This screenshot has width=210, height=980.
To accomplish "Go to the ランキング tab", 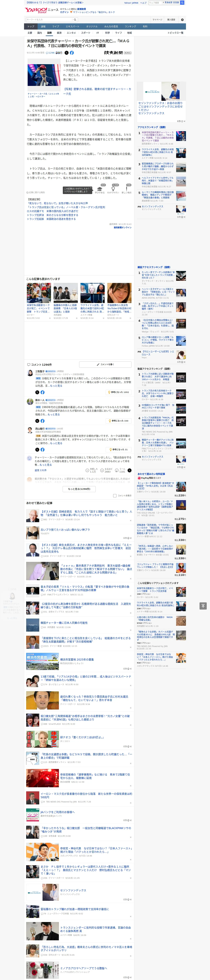I will (x=130, y=27).
